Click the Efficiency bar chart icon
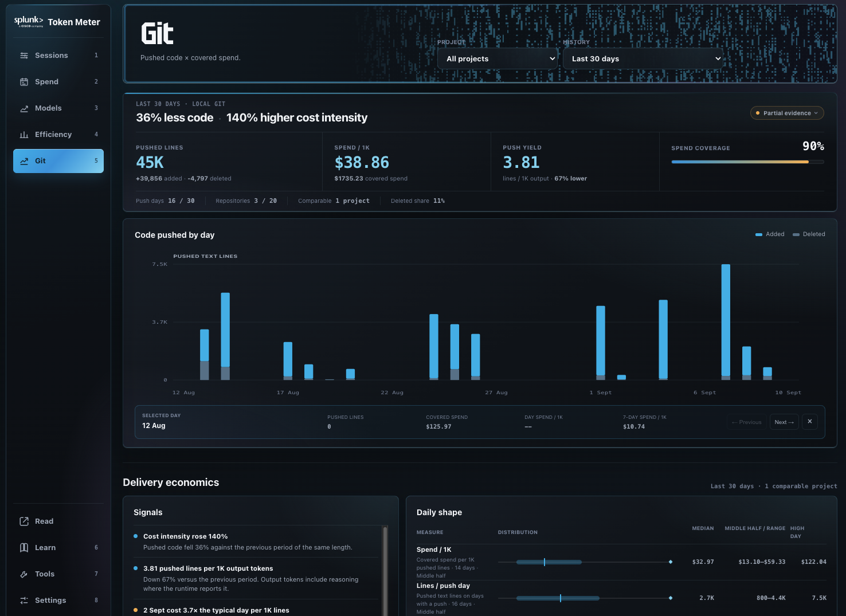Screen dimensions: 846x616 [x=24, y=135]
